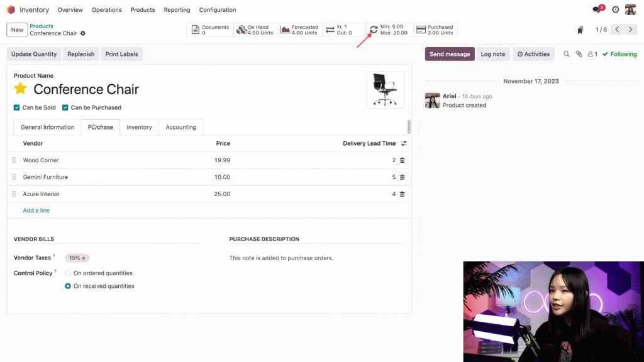644x362 pixels.
Task: Go to previous record arrow
Action: 617,30
